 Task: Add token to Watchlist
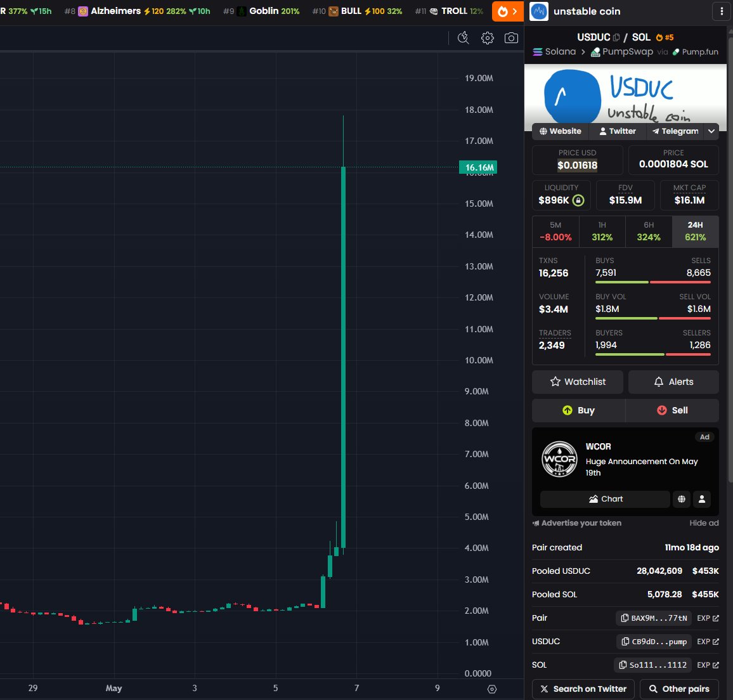[577, 382]
